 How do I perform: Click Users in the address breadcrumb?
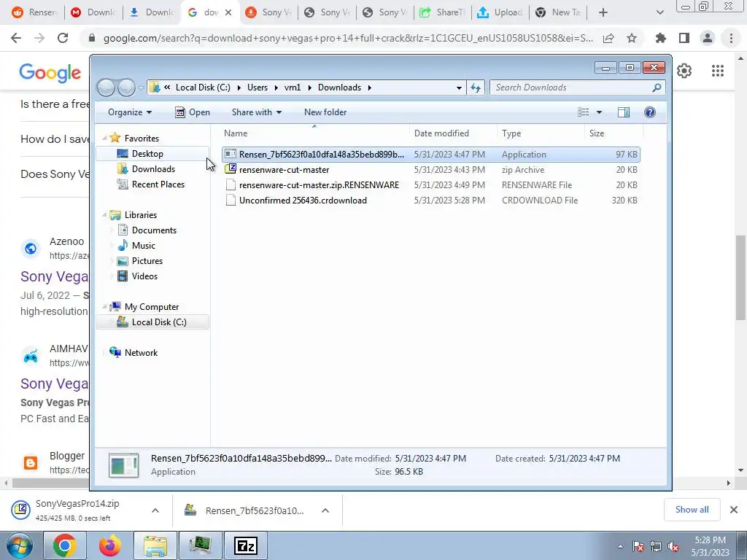(x=258, y=87)
